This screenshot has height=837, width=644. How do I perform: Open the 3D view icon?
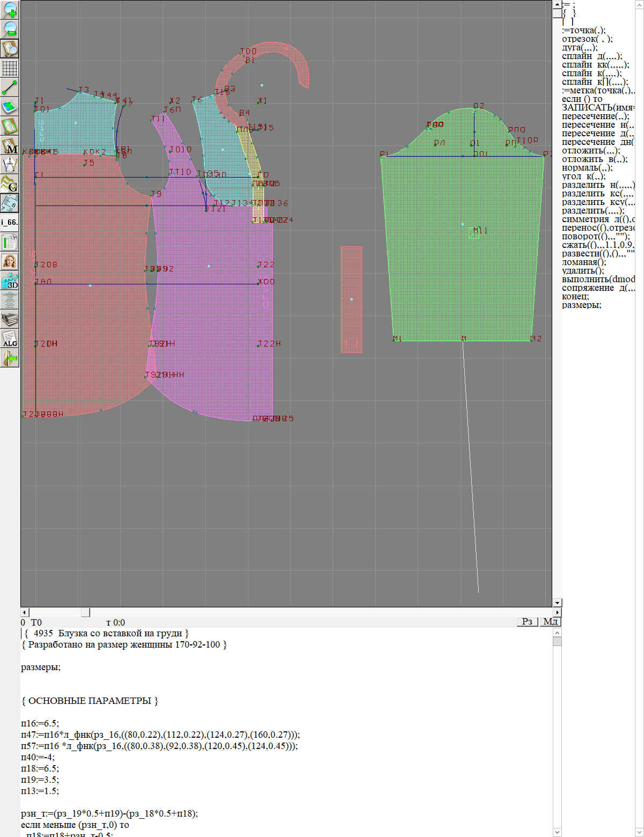[x=10, y=281]
